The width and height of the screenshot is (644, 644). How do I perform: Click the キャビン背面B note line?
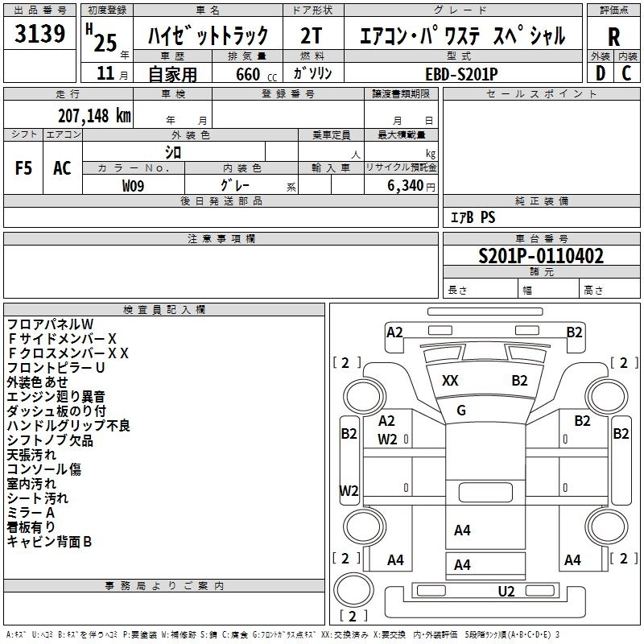[x=49, y=542]
